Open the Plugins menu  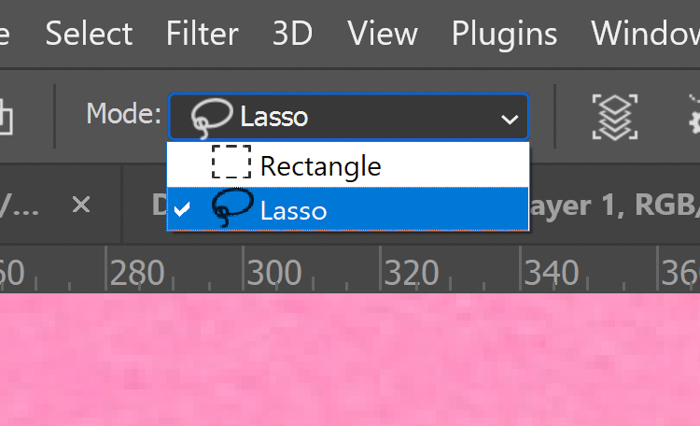pyautogui.click(x=504, y=34)
